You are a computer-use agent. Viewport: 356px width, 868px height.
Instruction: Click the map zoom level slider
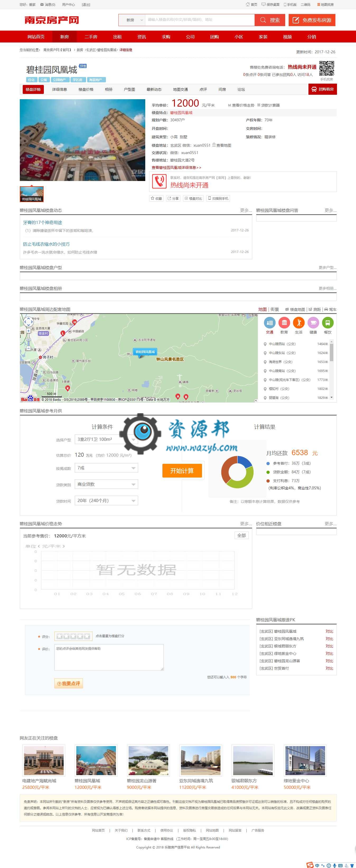(x=28, y=339)
